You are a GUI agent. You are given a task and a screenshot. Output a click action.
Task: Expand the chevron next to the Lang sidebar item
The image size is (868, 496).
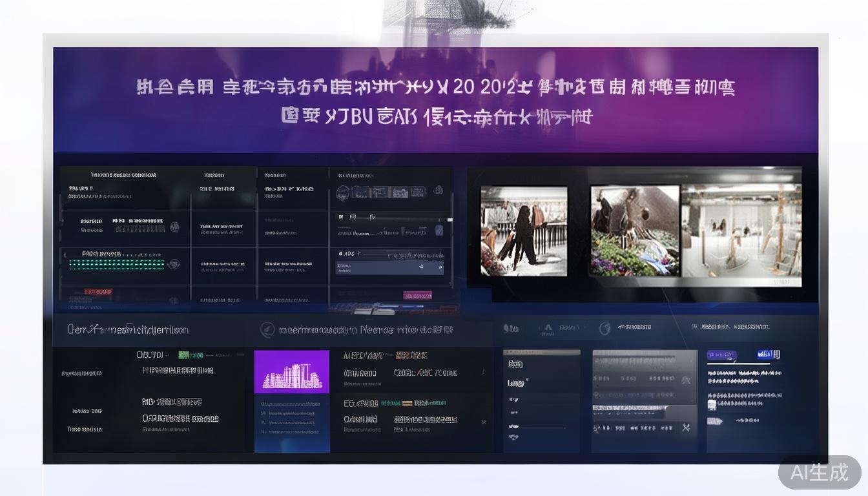[x=527, y=380]
